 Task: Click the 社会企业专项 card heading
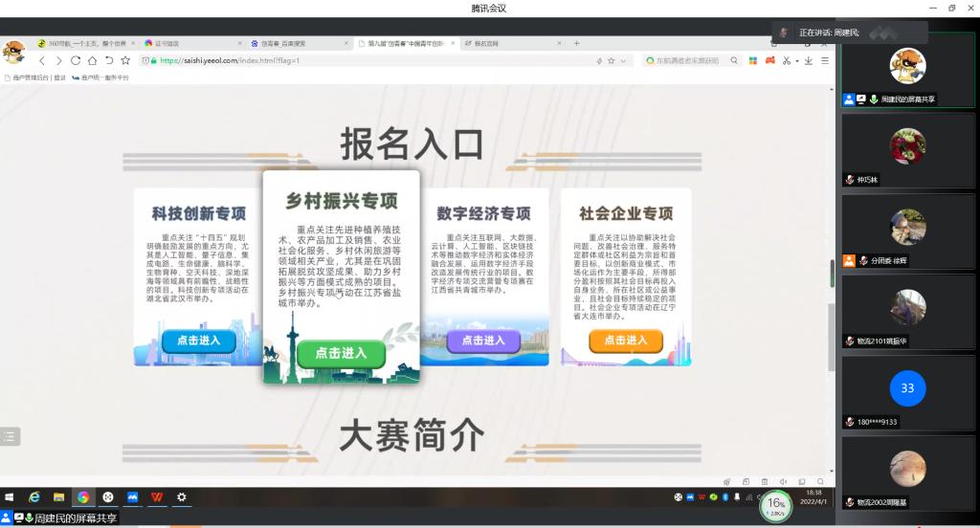[x=626, y=213]
